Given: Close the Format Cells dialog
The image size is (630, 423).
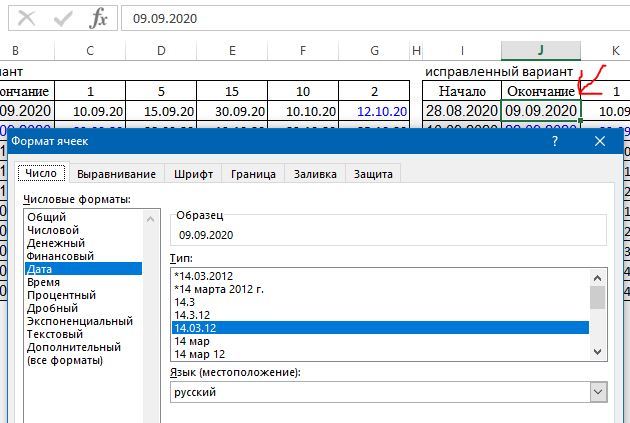Looking at the screenshot, I should tap(600, 141).
